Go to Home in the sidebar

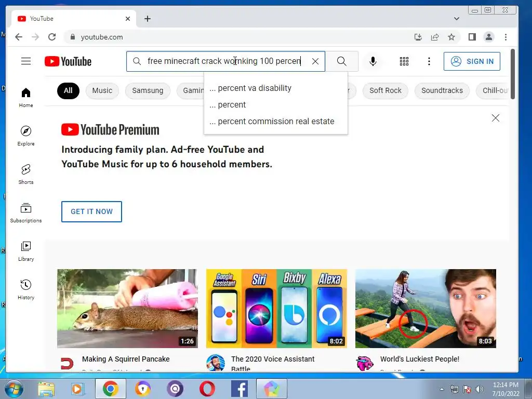point(26,97)
